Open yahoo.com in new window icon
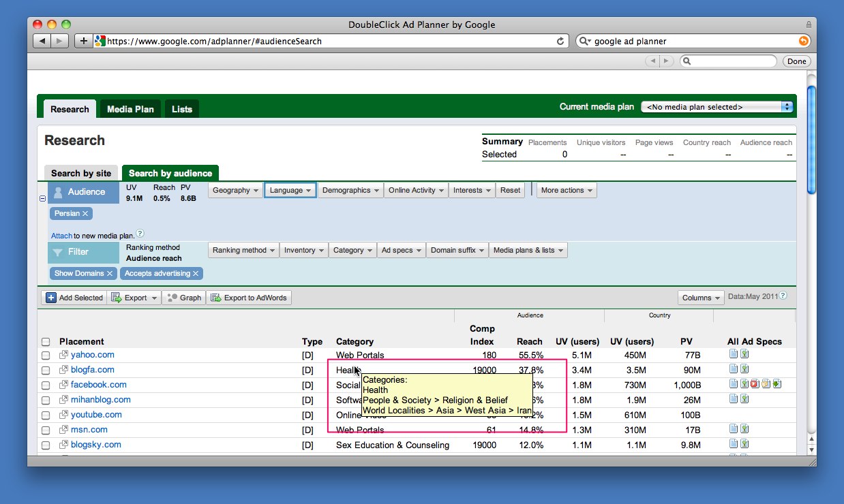The width and height of the screenshot is (844, 504). click(x=64, y=355)
